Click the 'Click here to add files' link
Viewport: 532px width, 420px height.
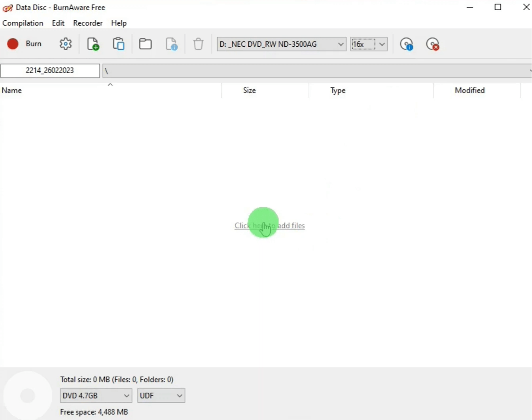coord(269,226)
